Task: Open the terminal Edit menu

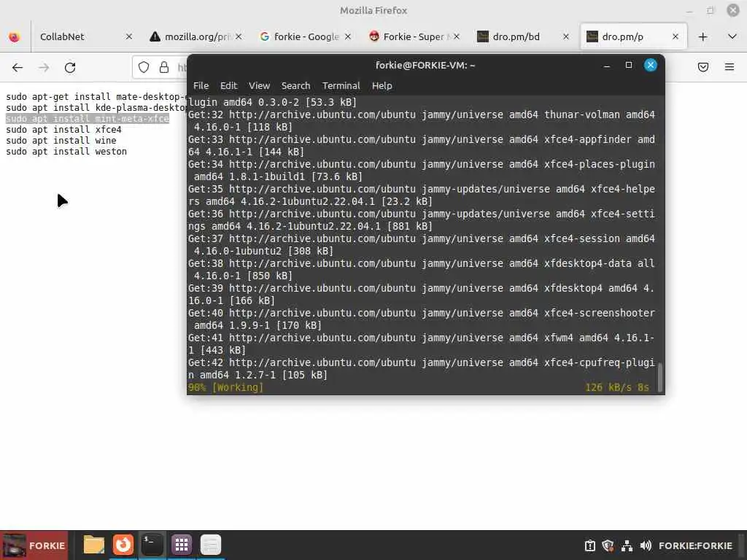Action: [228, 86]
